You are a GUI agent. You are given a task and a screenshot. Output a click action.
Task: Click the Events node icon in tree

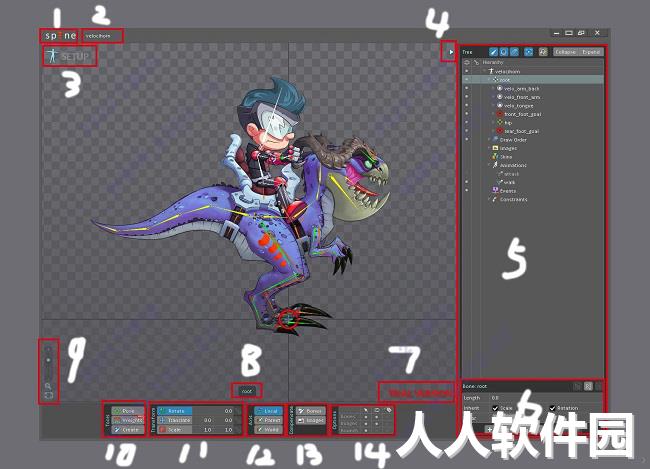pyautogui.click(x=495, y=190)
